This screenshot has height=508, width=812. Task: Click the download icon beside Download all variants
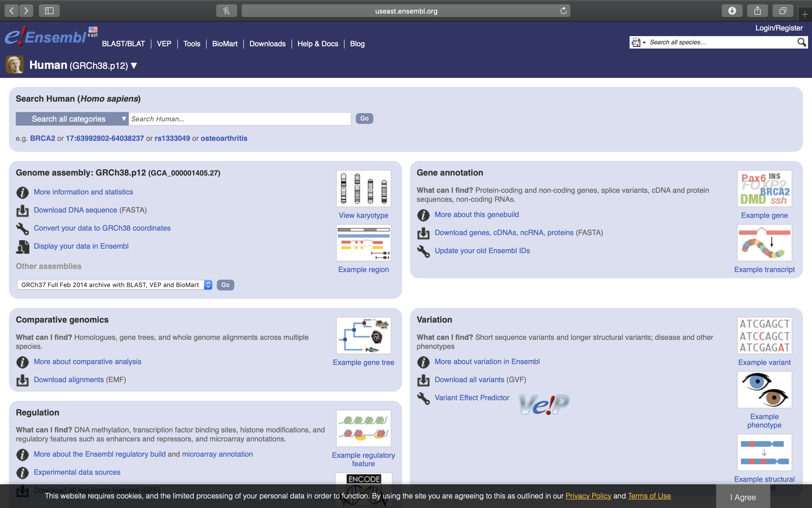[x=423, y=380]
